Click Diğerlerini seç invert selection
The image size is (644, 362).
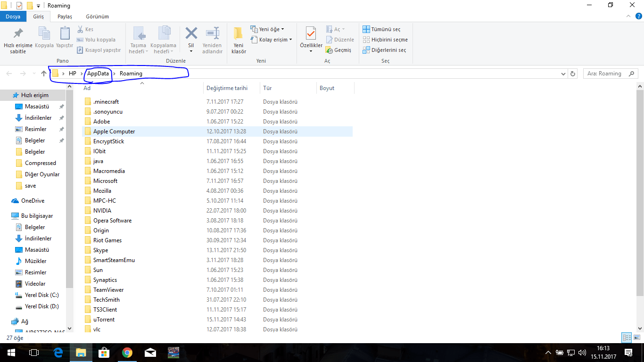click(384, 50)
